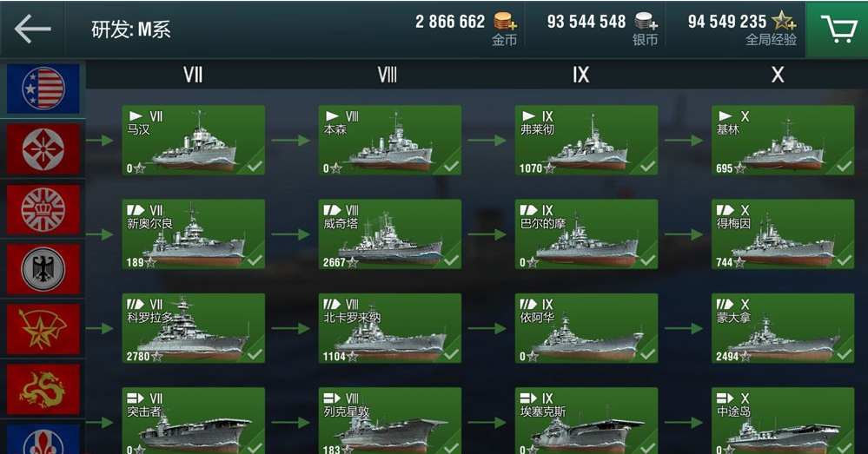Select the German eagle nation flag
This screenshot has height=454, width=868.
point(43,269)
